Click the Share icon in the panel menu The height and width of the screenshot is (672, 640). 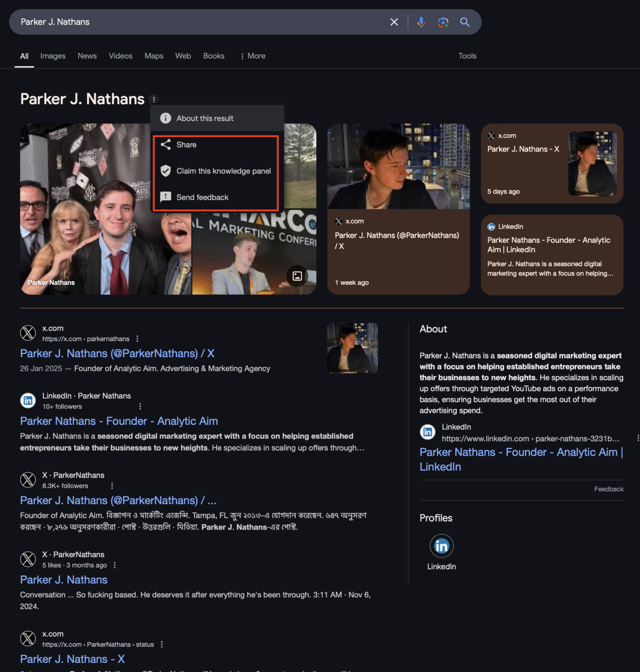165,144
